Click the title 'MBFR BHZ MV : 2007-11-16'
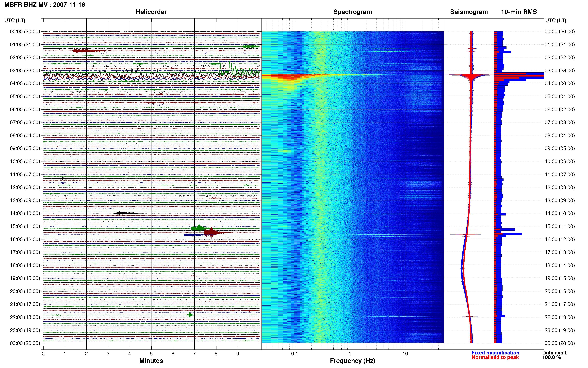The image size is (588, 368). pos(45,5)
